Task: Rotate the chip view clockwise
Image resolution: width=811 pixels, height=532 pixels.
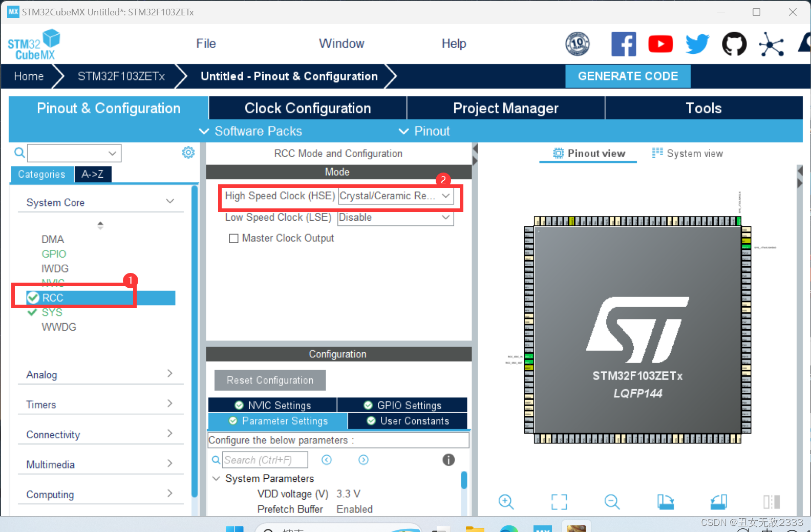Action: coord(665,502)
